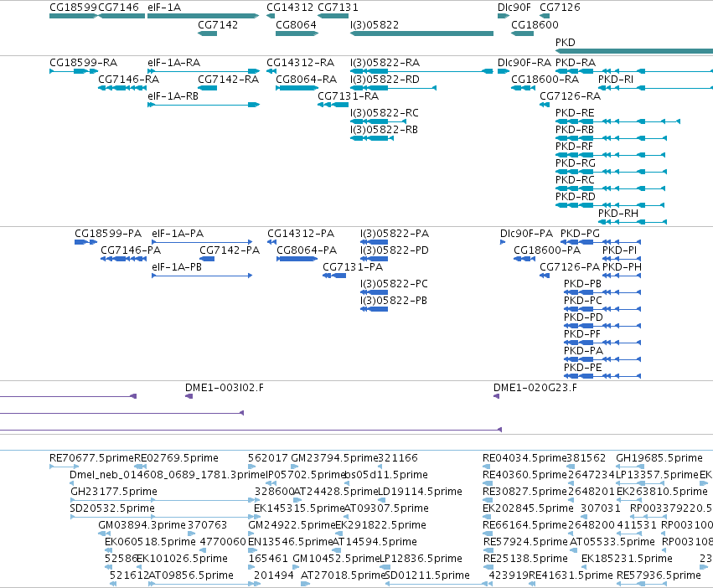
Task: Select the CG7146 gene label
Action: click(x=119, y=8)
